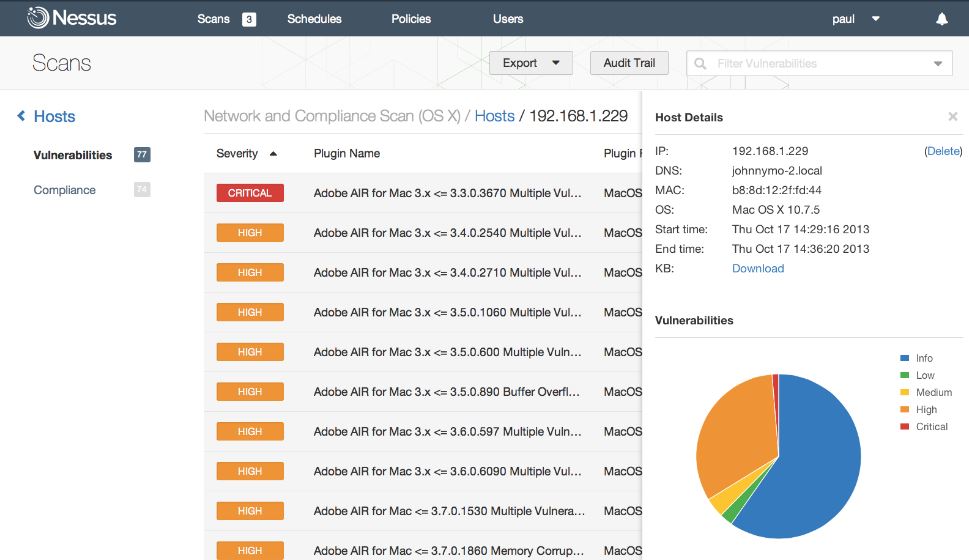Viewport: 969px width, 560px height.
Task: Expand the paul user menu
Action: [876, 19]
